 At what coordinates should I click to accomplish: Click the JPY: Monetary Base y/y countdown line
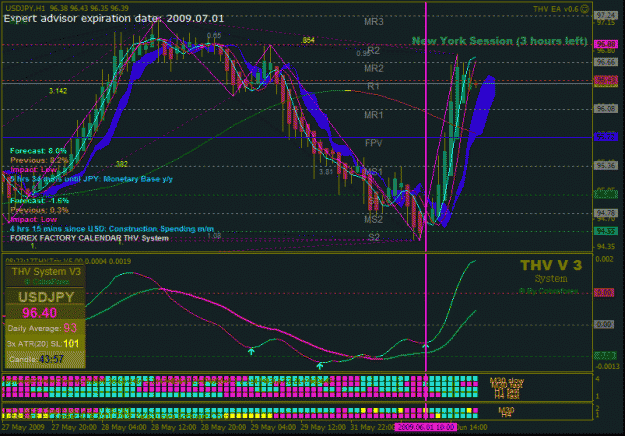91,179
